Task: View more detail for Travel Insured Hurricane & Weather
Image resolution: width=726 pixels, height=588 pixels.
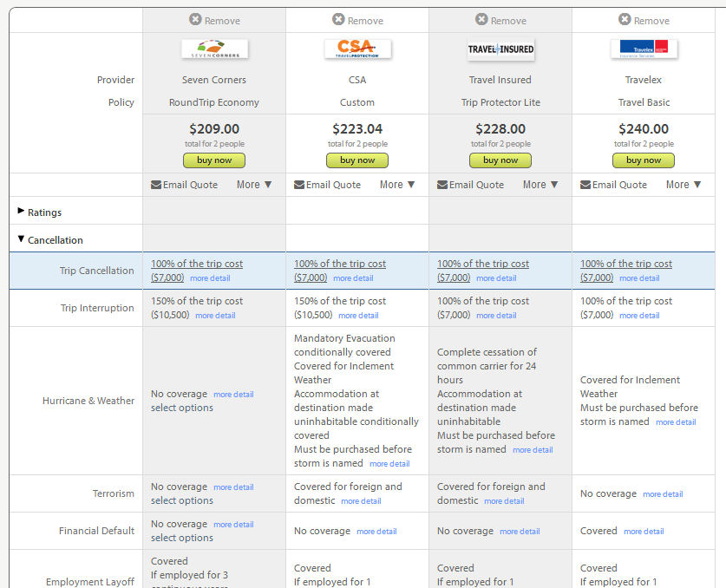Action: (533, 450)
